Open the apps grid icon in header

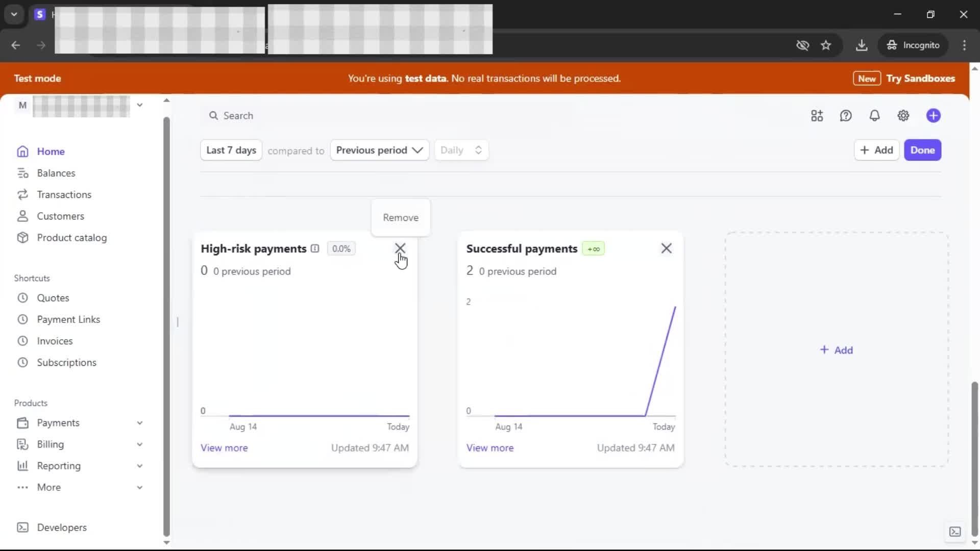click(817, 116)
